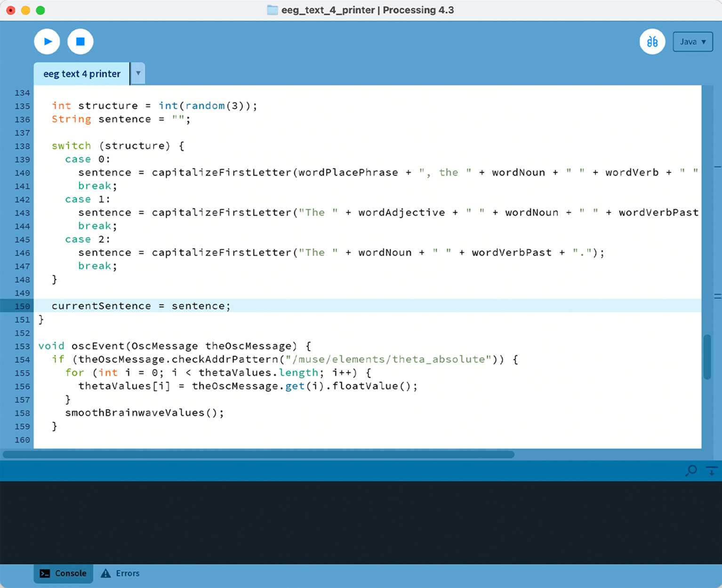Screen dimensions: 722x588
Task: Click line number 150 in the gutter
Action: 22,306
